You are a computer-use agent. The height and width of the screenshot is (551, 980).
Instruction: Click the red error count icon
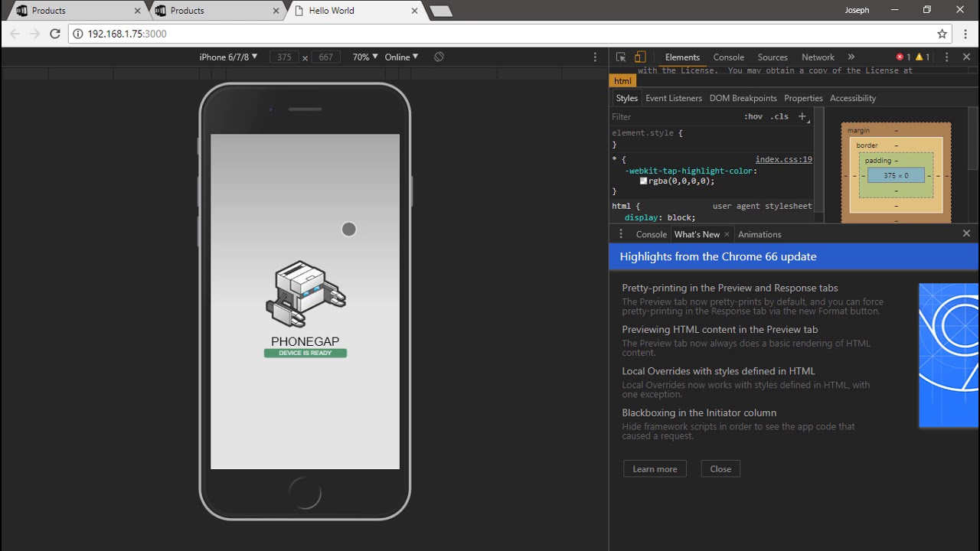[x=903, y=57]
